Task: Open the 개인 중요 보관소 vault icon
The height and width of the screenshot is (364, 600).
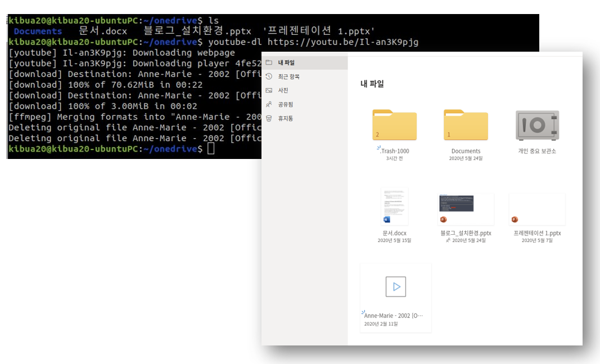Action: 537,125
